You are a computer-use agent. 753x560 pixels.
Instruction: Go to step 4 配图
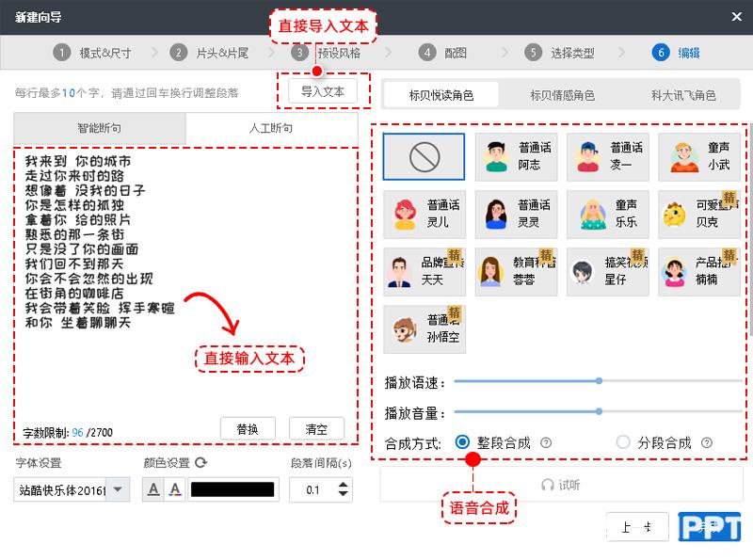pyautogui.click(x=442, y=53)
